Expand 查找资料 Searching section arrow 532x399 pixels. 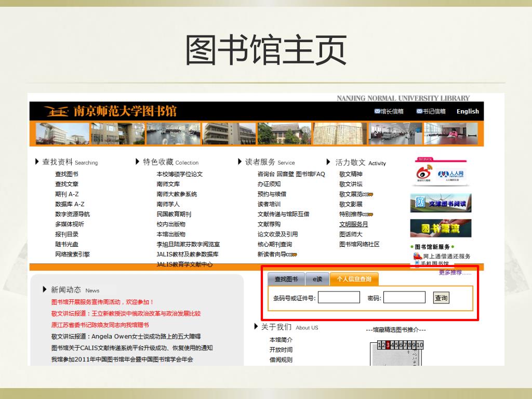[37, 162]
